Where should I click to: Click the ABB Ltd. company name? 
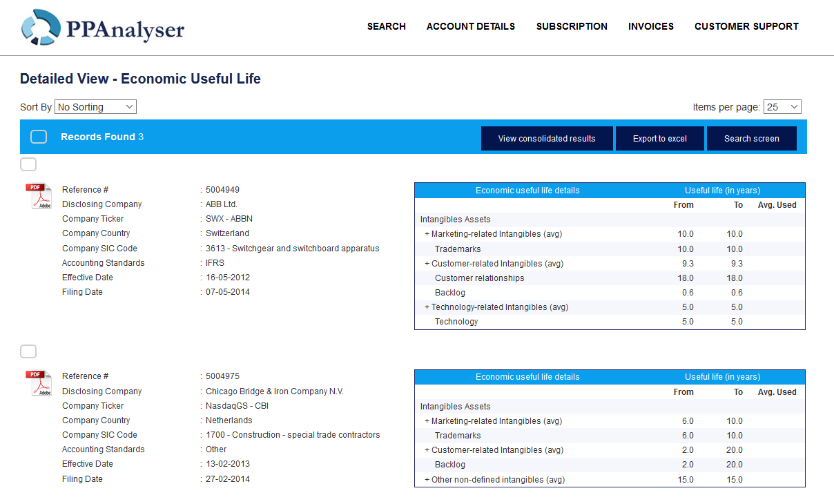coord(222,204)
